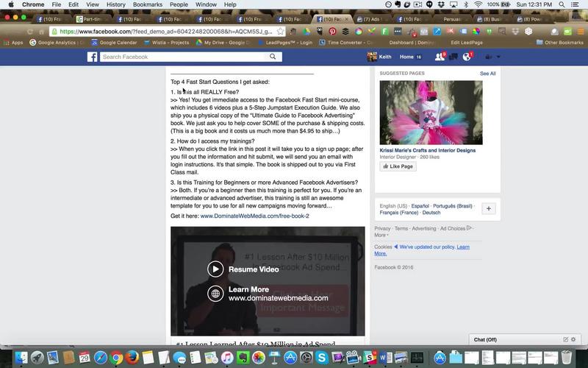Click the Ad Choices footer link
The image size is (588, 368).
point(453,228)
